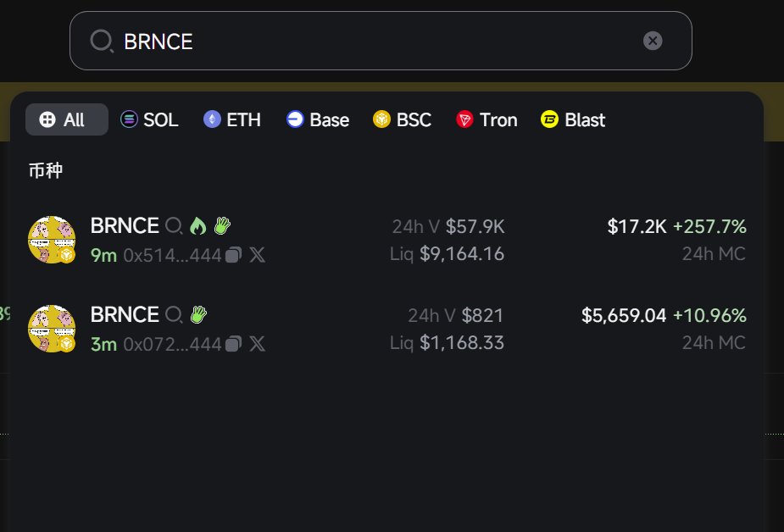Click into the BRNCE search field
784x532 pixels.
373,41
